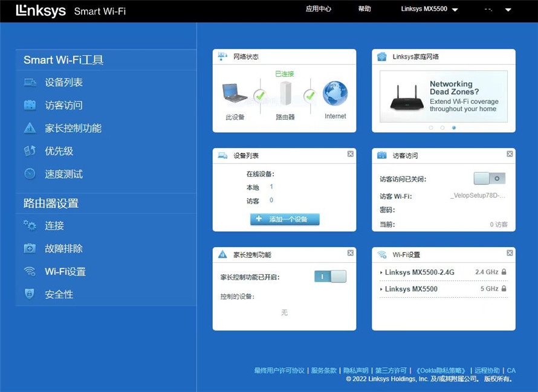Click the 网络状态 widget header icon
Screen dimensions: 538x392
pyautogui.click(x=222, y=56)
